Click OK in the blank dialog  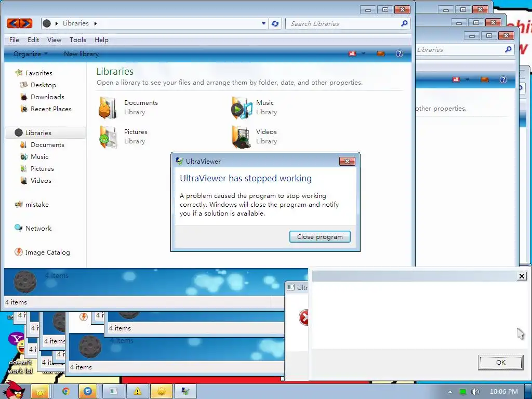500,362
